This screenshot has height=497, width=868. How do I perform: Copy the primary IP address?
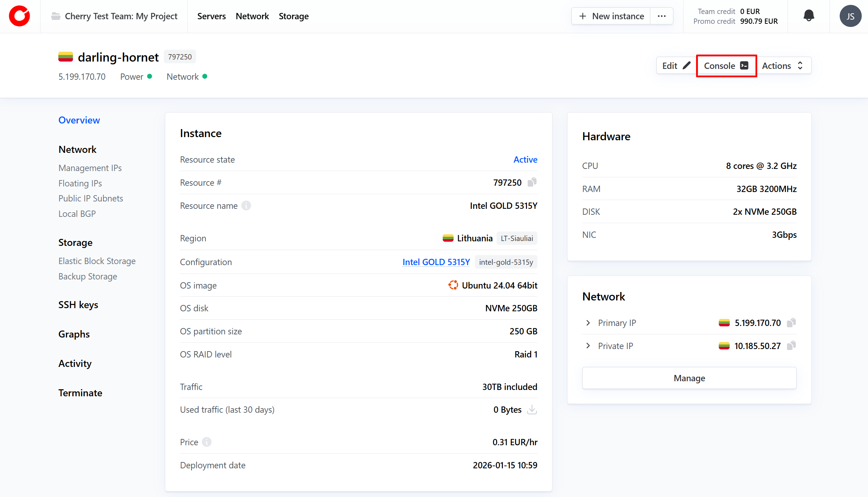tap(791, 322)
